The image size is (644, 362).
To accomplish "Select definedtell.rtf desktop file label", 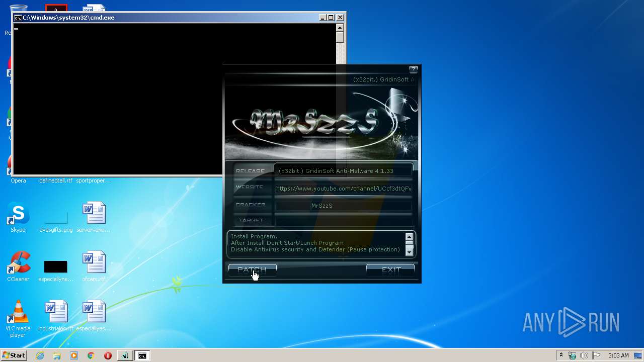I will click(x=56, y=180).
